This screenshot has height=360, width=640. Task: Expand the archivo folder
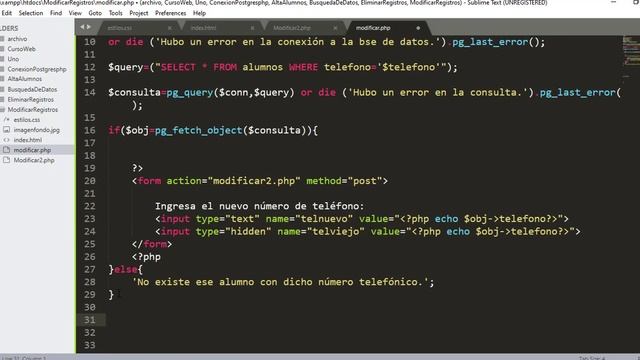click(x=17, y=39)
